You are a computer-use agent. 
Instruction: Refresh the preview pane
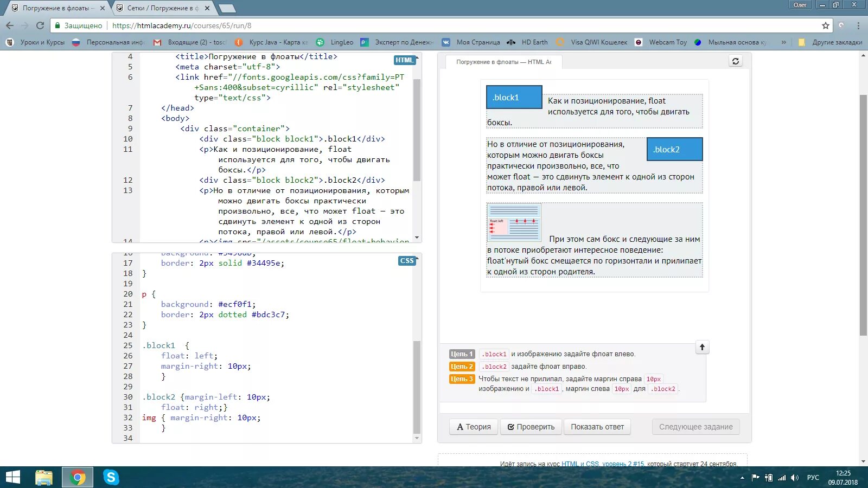[x=736, y=61]
